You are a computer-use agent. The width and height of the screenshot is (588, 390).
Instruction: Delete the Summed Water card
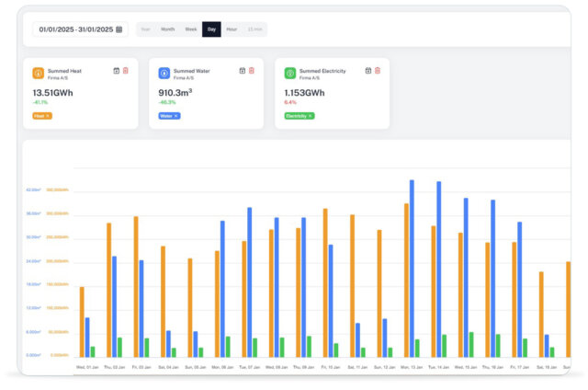coord(251,70)
